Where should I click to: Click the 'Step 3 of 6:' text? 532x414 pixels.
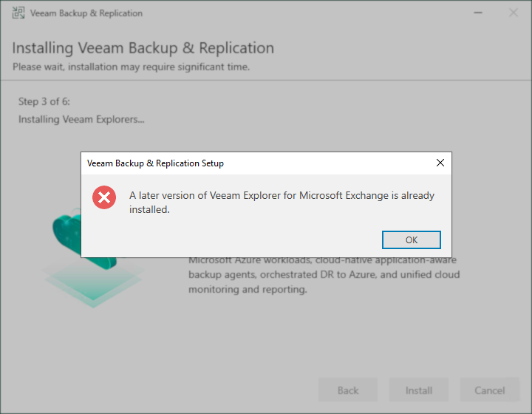coord(44,101)
